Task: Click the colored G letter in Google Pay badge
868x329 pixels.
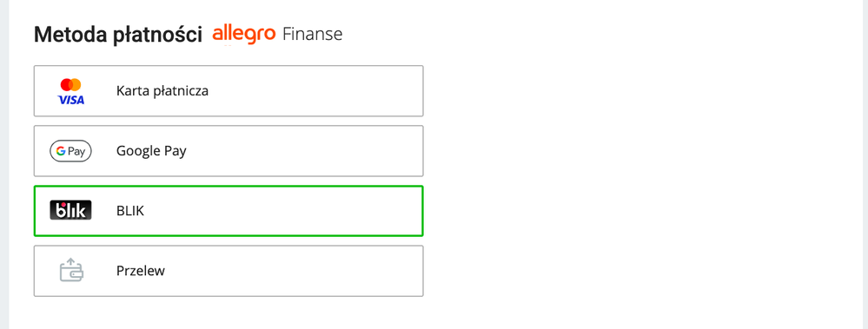Action: coord(61,151)
